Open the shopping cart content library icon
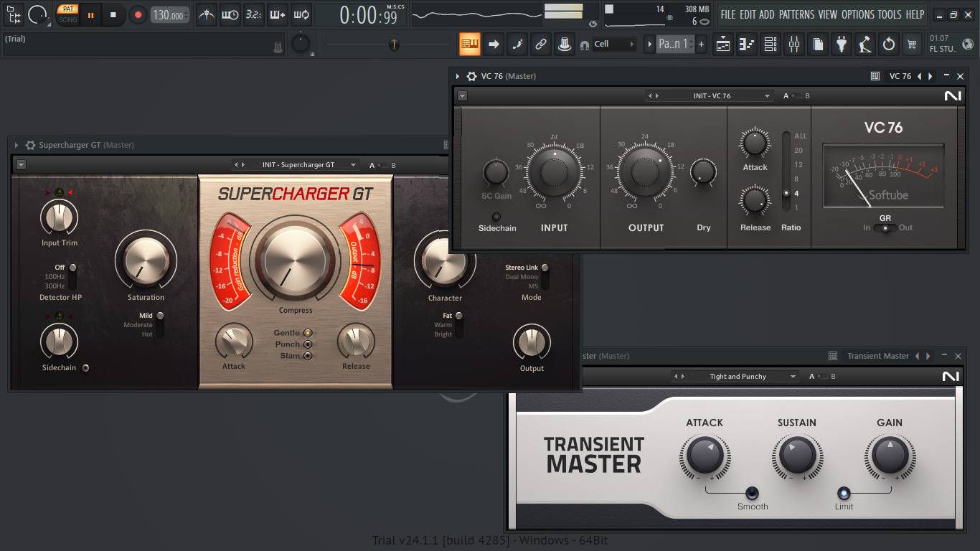The height and width of the screenshot is (551, 980). 913,44
